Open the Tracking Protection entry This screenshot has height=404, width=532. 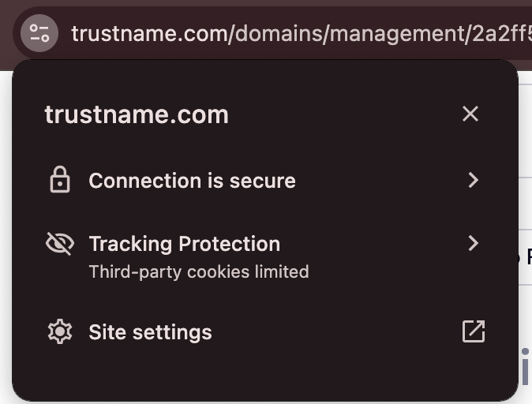(x=184, y=244)
